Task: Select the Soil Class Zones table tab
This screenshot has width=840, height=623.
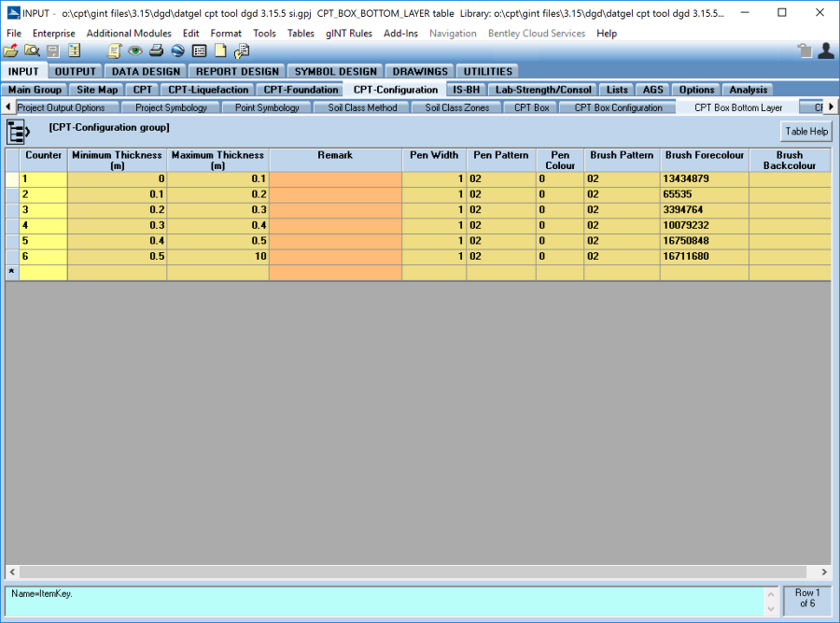Action: click(457, 108)
